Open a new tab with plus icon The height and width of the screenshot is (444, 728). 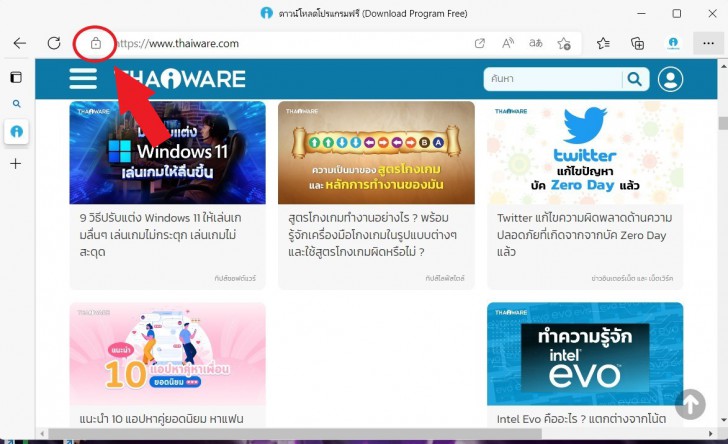point(16,163)
